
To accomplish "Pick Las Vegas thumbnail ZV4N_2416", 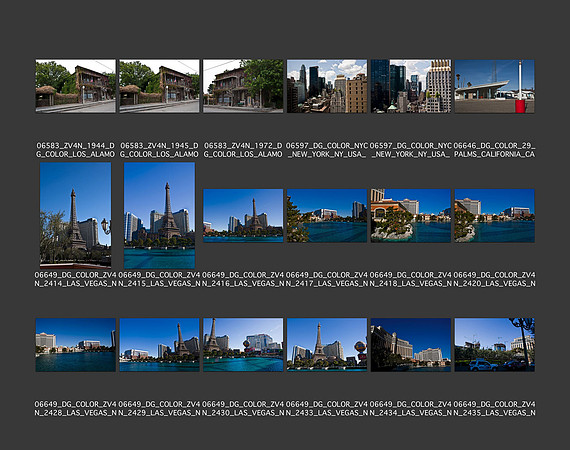I will pyautogui.click(x=243, y=216).
